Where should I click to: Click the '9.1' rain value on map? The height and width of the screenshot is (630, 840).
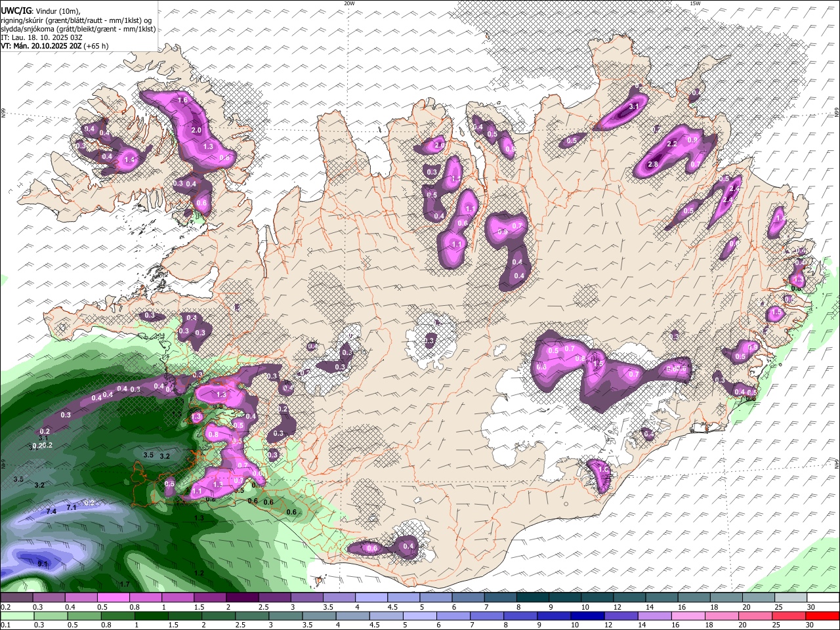(x=43, y=564)
